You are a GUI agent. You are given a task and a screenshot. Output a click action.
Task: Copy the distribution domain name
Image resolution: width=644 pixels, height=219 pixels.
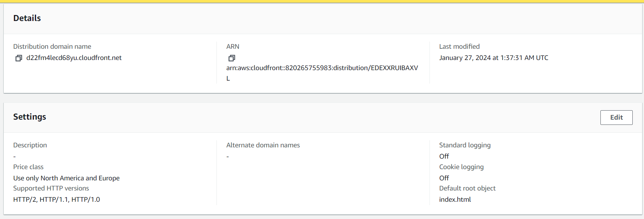(x=18, y=58)
